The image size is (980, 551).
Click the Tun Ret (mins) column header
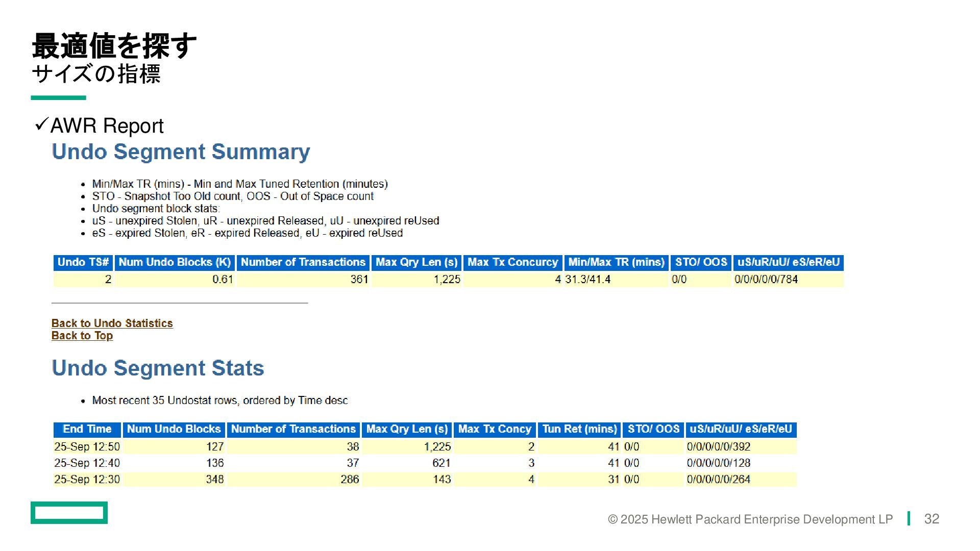tap(579, 429)
